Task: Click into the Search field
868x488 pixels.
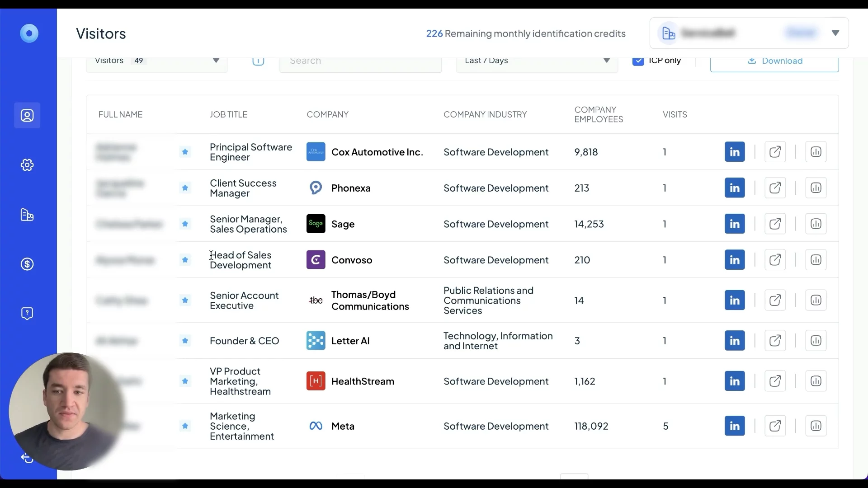Action: click(x=360, y=61)
